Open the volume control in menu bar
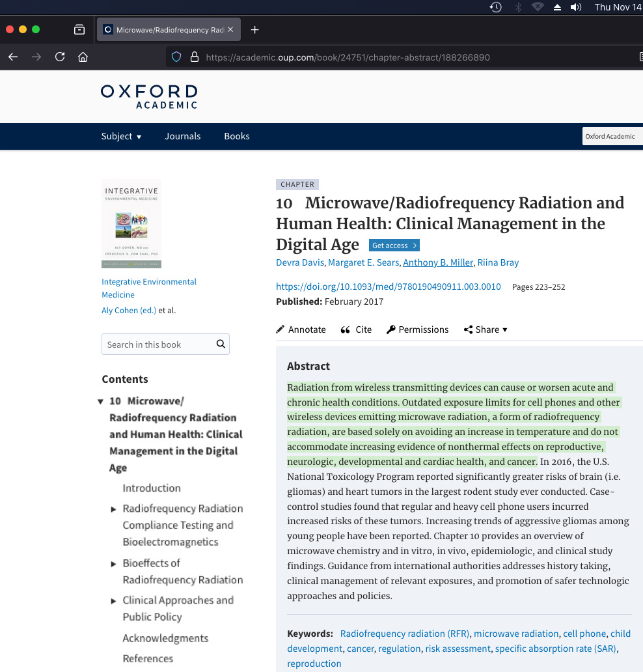 coord(576,7)
